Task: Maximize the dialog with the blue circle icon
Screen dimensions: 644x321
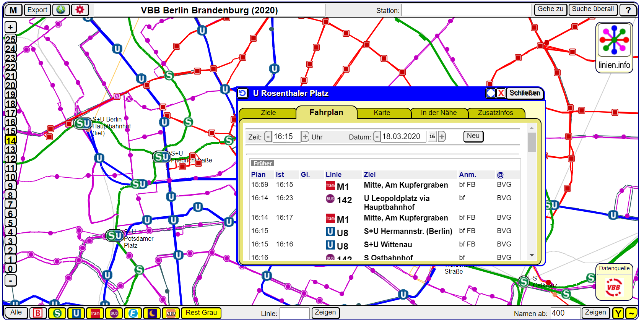Action: point(491,93)
